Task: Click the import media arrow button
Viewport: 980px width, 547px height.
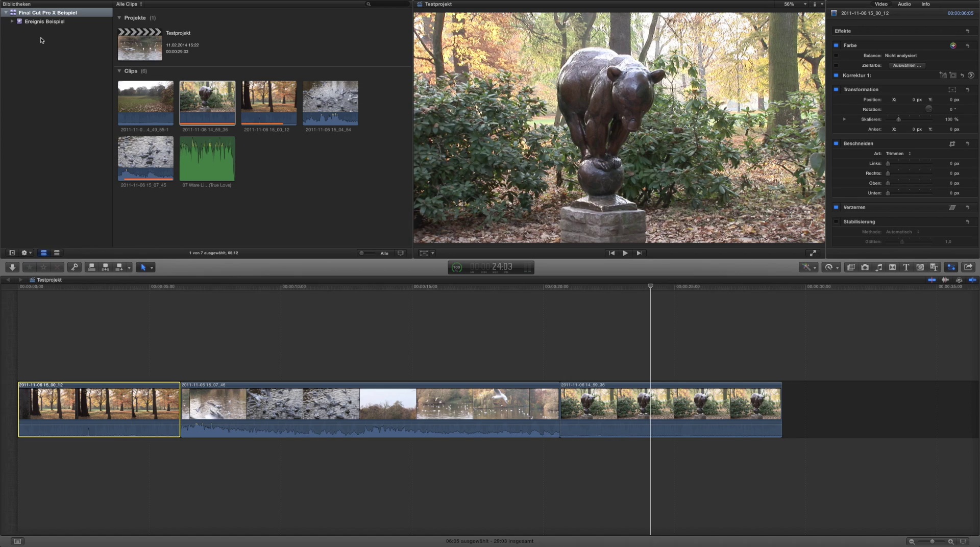Action: point(12,267)
